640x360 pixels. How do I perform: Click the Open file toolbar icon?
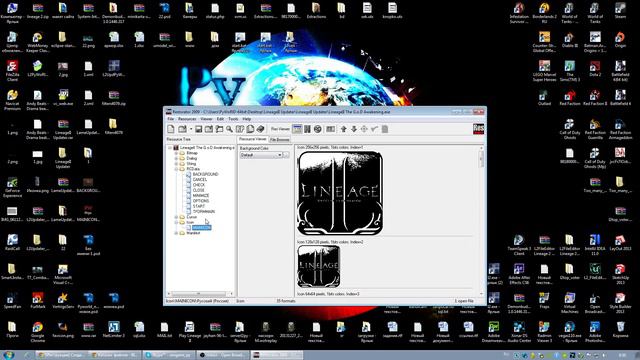click(x=182, y=129)
